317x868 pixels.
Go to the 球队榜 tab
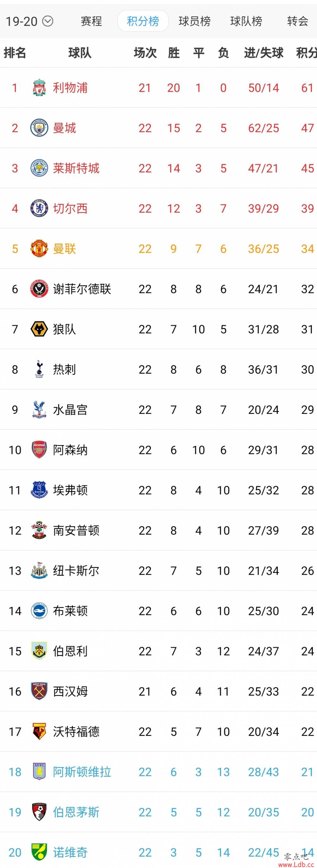[246, 21]
